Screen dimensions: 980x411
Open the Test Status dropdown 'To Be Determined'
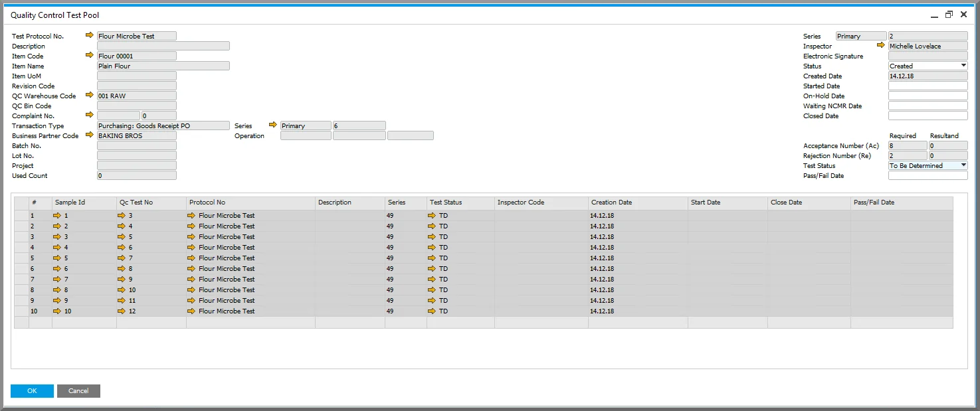click(x=963, y=165)
